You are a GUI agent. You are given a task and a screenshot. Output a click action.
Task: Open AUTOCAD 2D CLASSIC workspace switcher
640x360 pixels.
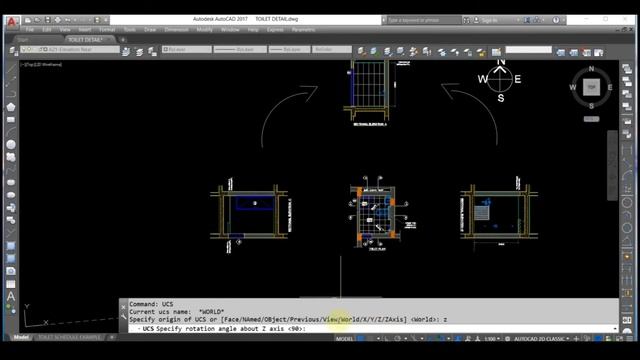tap(542, 338)
